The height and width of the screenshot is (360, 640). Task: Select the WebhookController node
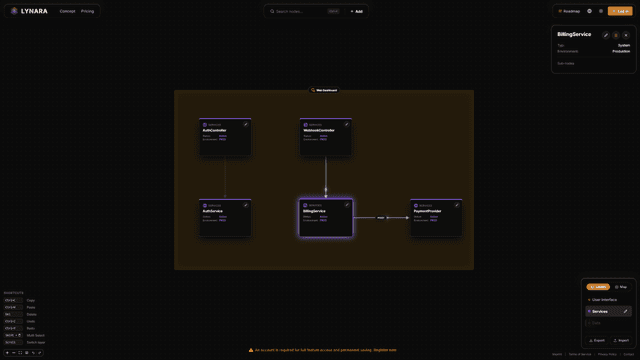pyautogui.click(x=326, y=137)
